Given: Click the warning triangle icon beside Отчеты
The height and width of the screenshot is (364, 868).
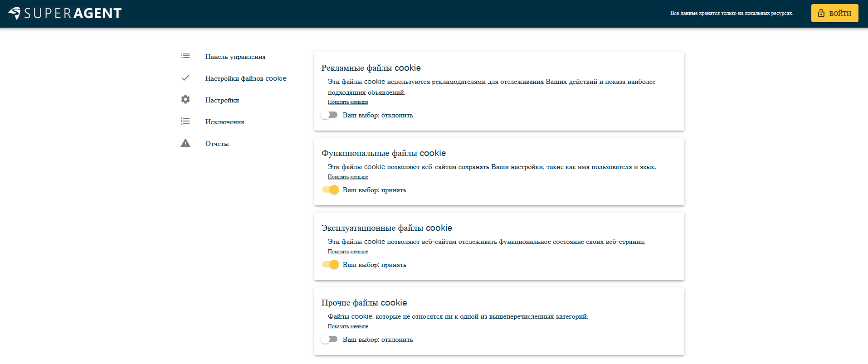Looking at the screenshot, I should coord(185,143).
